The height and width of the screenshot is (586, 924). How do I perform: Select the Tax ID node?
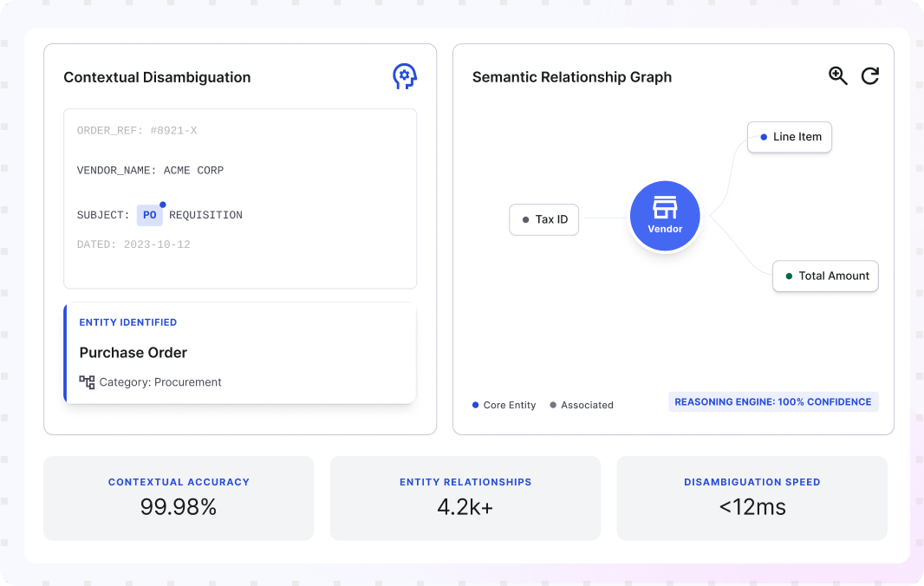[543, 219]
